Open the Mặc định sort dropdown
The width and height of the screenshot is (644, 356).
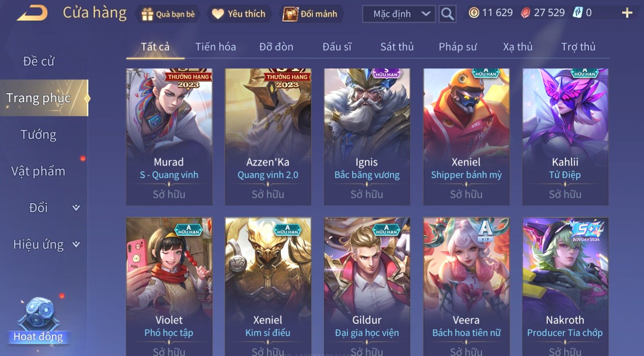coord(399,14)
